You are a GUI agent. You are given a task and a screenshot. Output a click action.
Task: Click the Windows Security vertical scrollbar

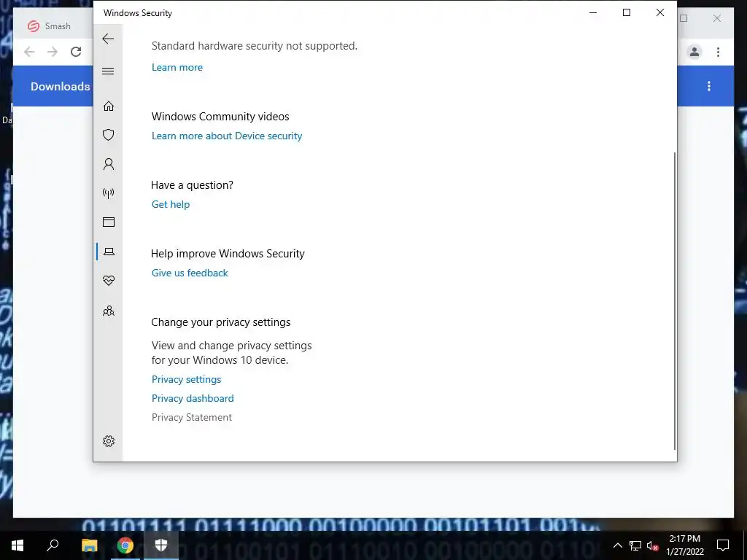tap(675, 301)
